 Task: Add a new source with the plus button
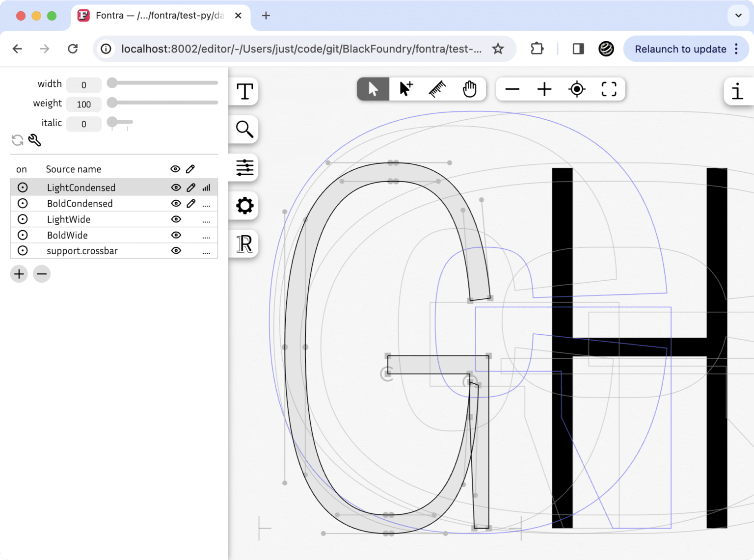19,273
